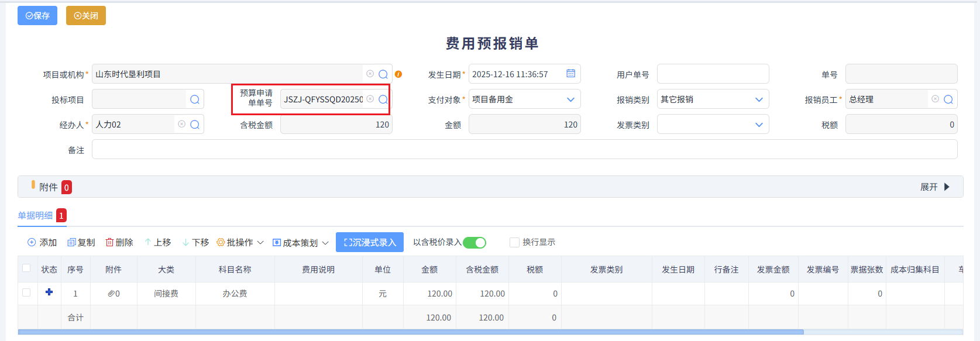The image size is (980, 341).
Task: Switch to the 单据明细 tab
Action: (x=36, y=216)
